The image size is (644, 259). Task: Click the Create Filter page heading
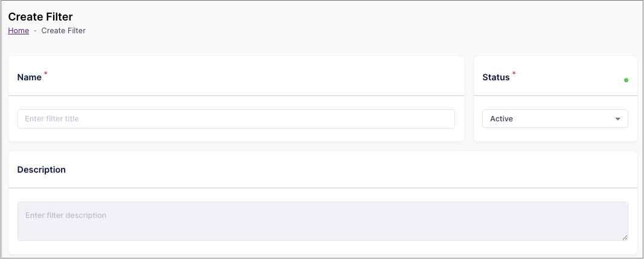(x=40, y=17)
